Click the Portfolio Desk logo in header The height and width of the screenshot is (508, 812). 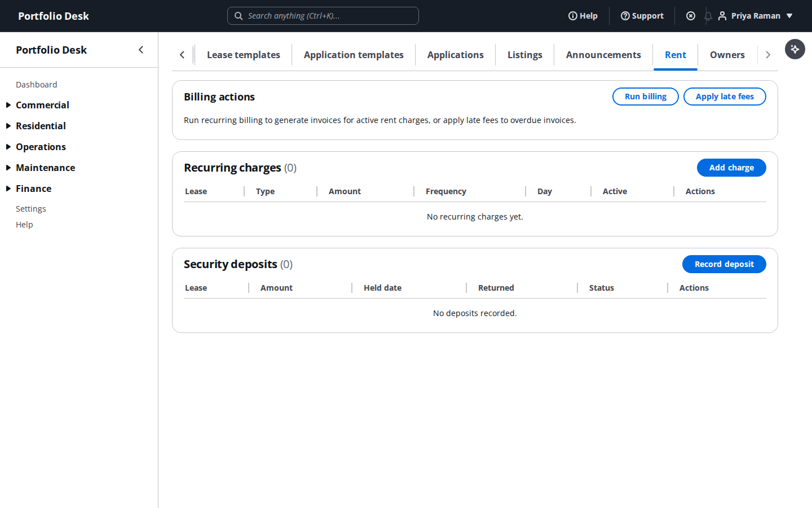54,16
